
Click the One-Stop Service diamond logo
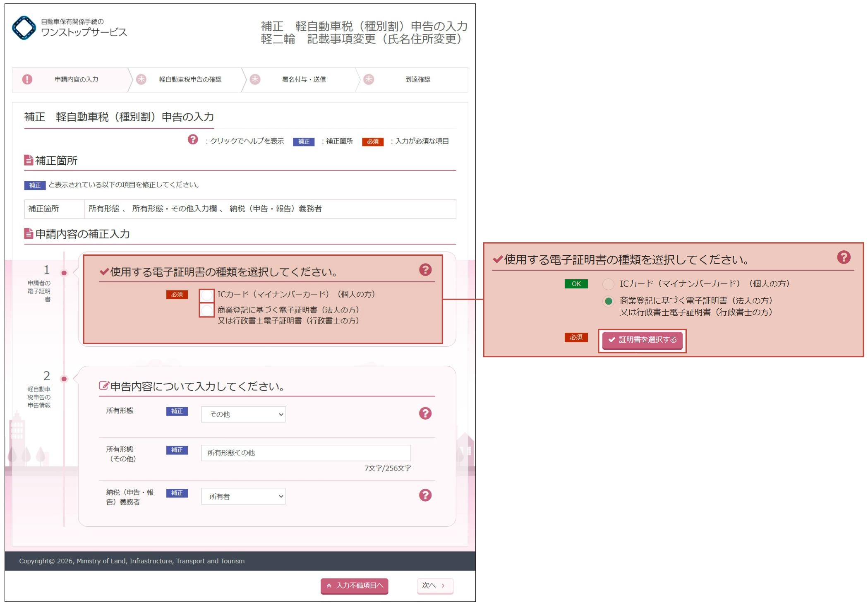24,28
